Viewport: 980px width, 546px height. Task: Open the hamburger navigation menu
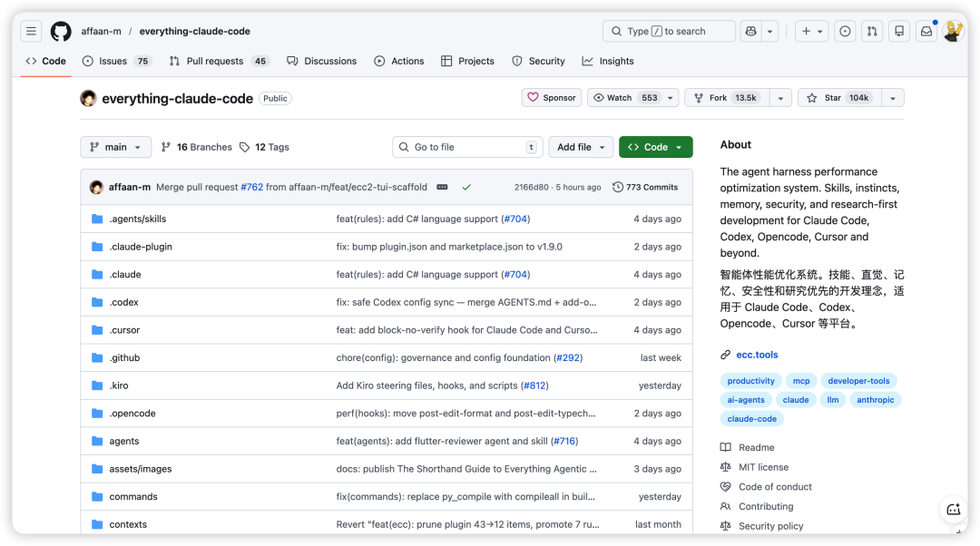pos(32,31)
